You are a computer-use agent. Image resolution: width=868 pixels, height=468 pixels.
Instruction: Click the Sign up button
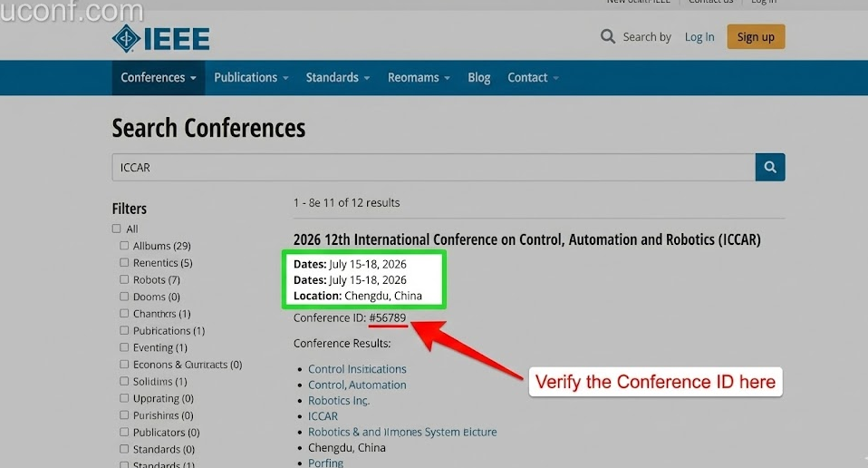(x=756, y=36)
